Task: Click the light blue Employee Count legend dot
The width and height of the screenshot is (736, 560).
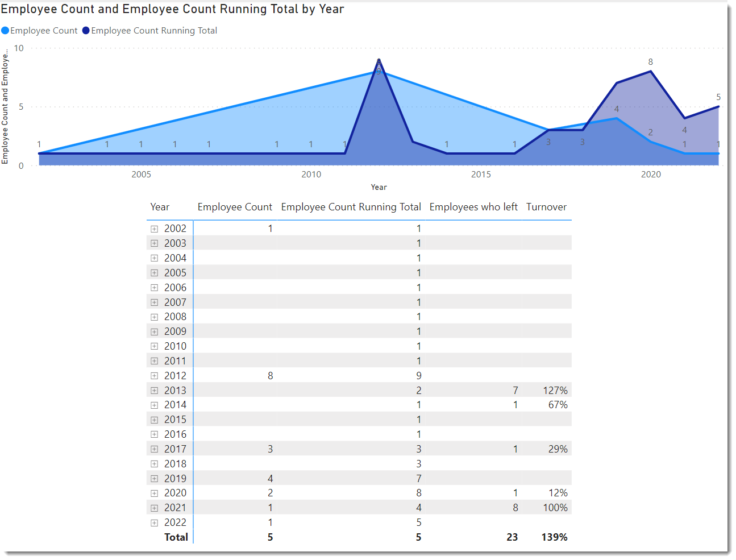Action: pyautogui.click(x=5, y=31)
